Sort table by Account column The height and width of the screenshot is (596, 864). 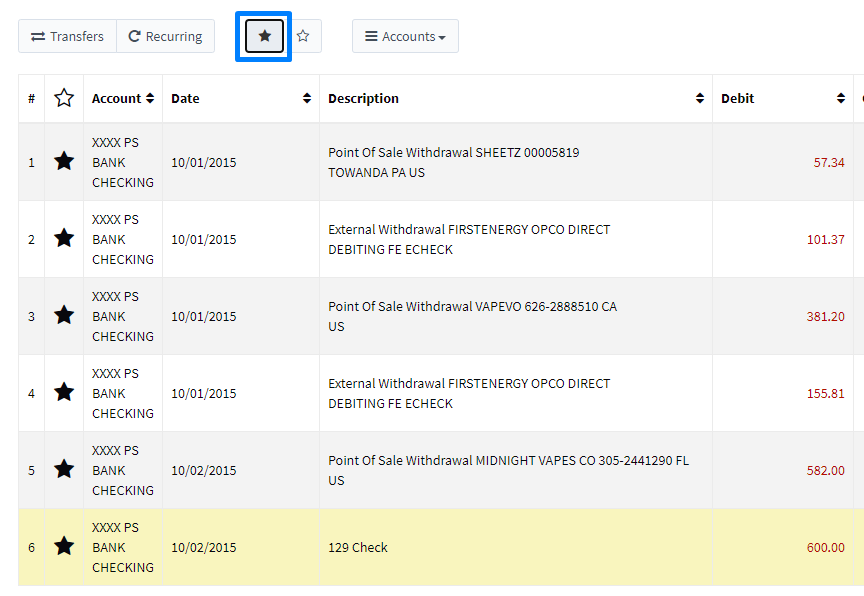tap(150, 99)
